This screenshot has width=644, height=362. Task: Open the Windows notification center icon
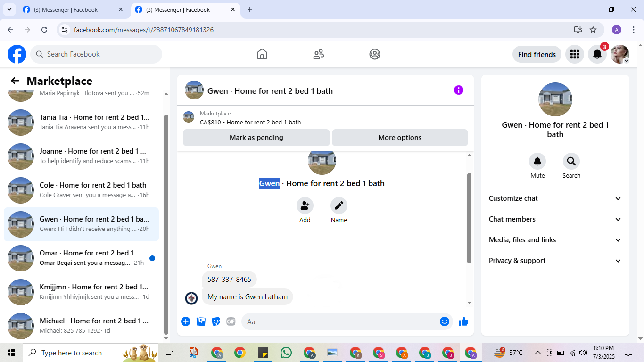tap(628, 353)
